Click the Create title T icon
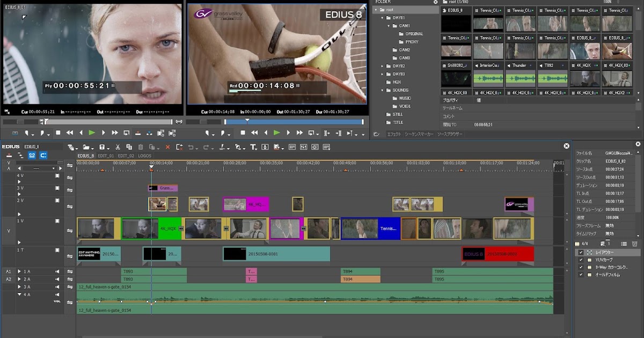The width and height of the screenshot is (644, 338). [x=253, y=147]
